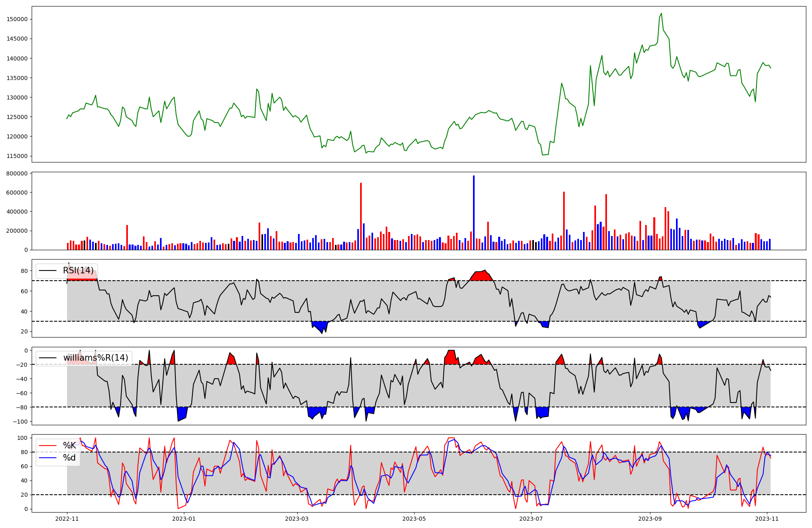Click the -100 label on Williams %R axis

click(20, 422)
